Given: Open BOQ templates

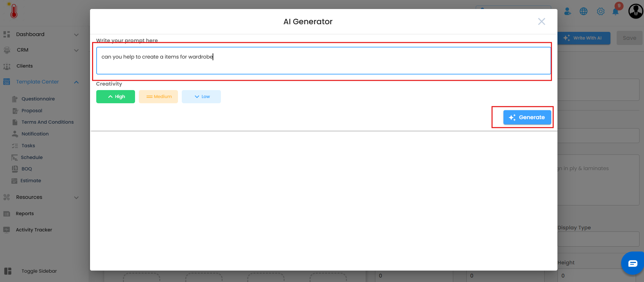Looking at the screenshot, I should [x=27, y=169].
